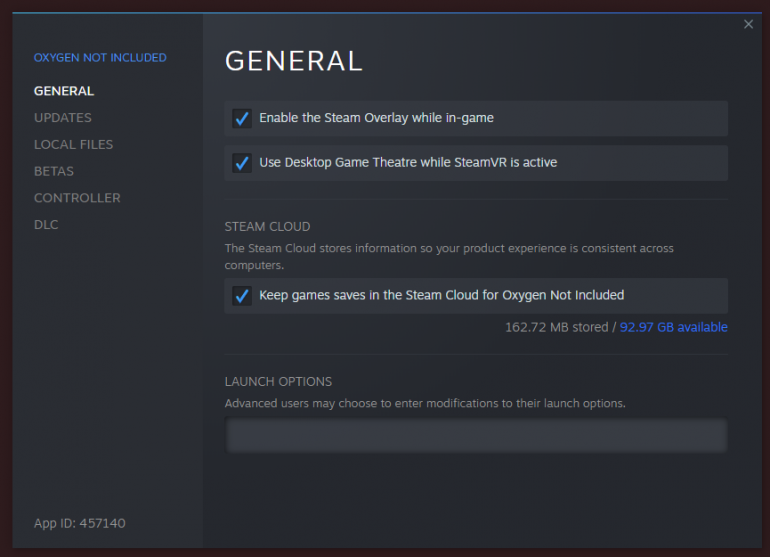
Task: Open the UPDATES tab
Action: [x=63, y=118]
